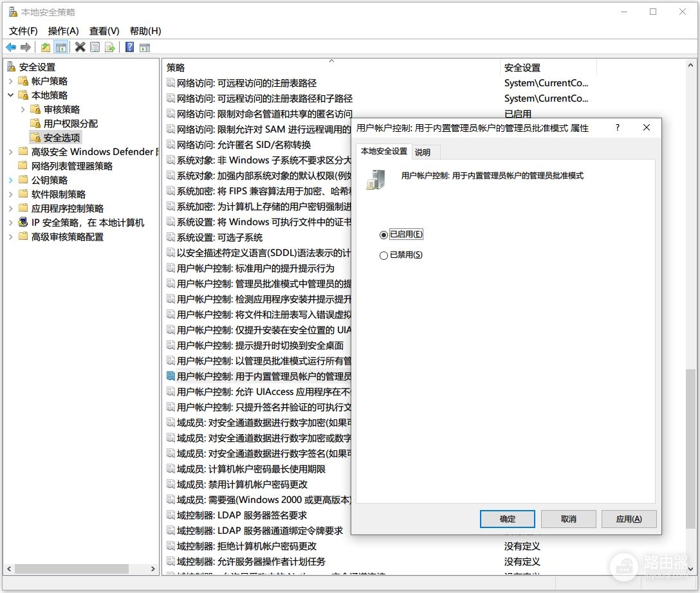Click the vertical scrollbar thumb of policy list

click(690, 448)
